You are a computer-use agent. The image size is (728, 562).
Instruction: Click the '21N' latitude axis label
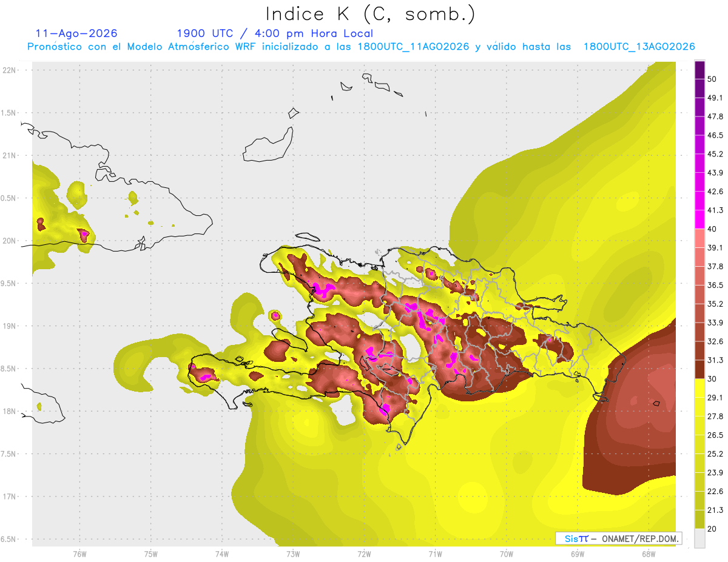pyautogui.click(x=10, y=155)
